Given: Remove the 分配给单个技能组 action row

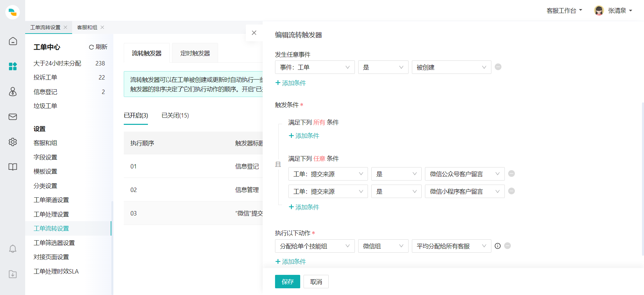Looking at the screenshot, I should [507, 246].
